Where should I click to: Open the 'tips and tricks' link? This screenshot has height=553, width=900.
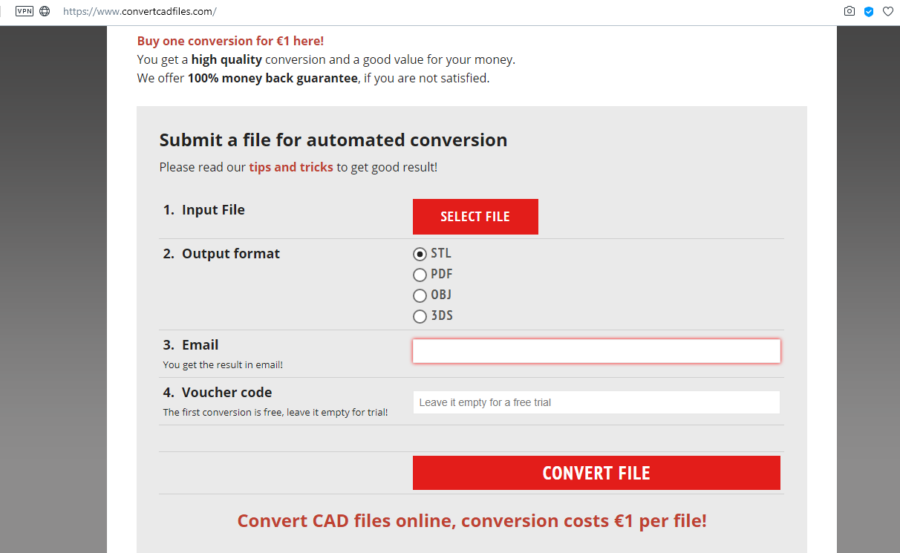290,167
